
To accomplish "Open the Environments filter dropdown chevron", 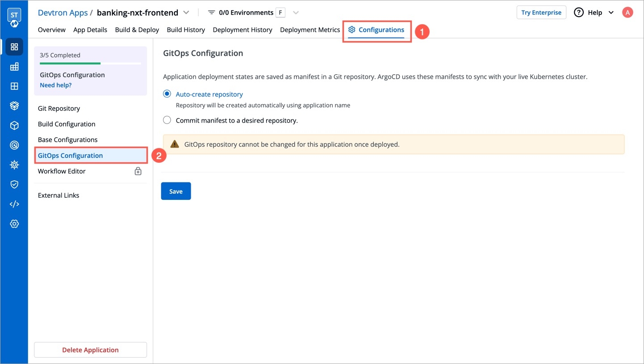I will click(296, 13).
